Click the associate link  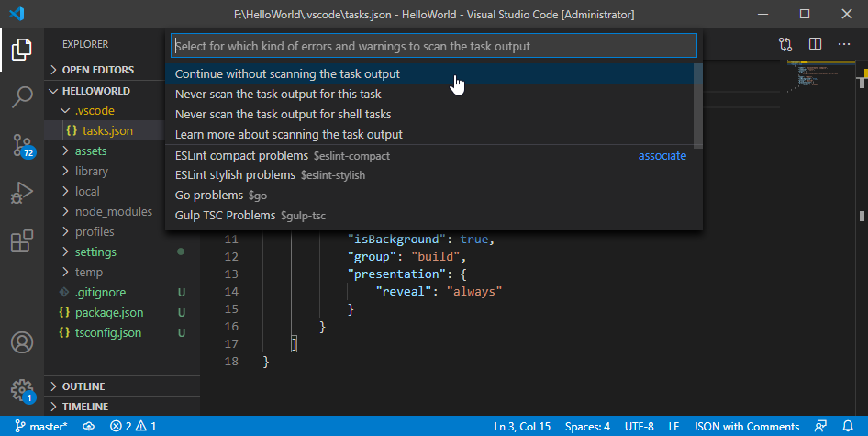pyautogui.click(x=662, y=156)
